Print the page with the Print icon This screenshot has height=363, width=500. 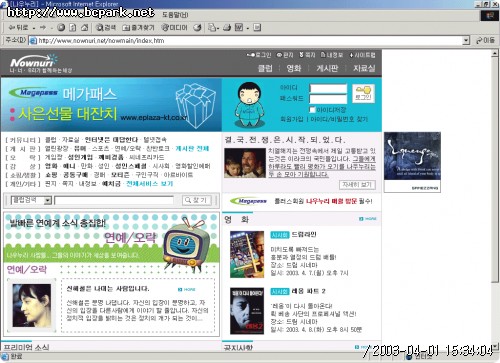click(x=227, y=27)
